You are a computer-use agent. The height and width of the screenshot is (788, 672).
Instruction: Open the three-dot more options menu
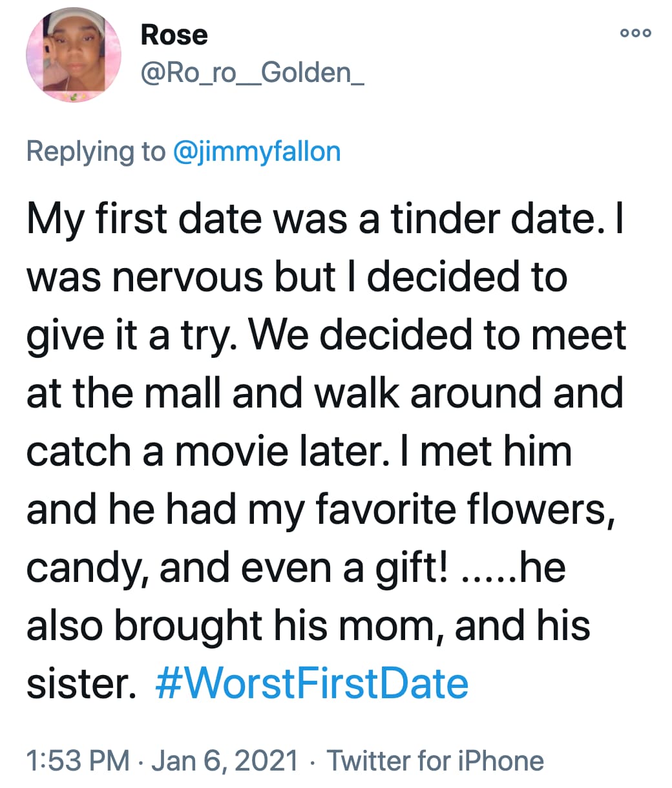[635, 32]
